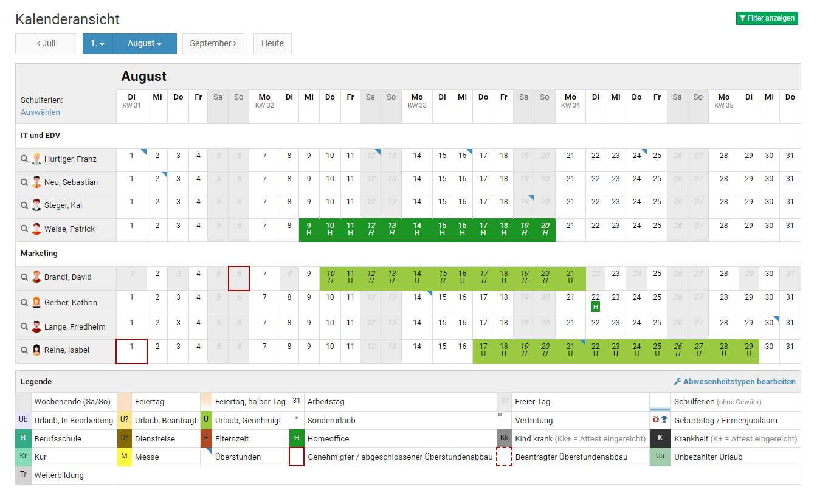Click magnifier icon beside Weise, Patrick
817x504 pixels.
(24, 229)
